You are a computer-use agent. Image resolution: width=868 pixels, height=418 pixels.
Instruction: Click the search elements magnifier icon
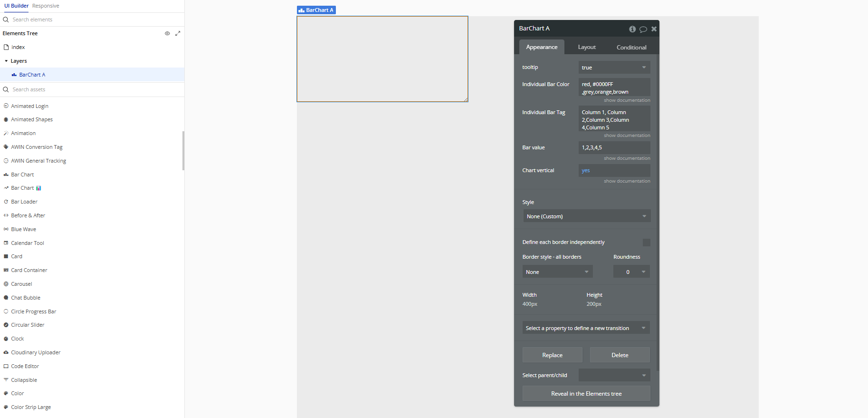[x=6, y=19]
